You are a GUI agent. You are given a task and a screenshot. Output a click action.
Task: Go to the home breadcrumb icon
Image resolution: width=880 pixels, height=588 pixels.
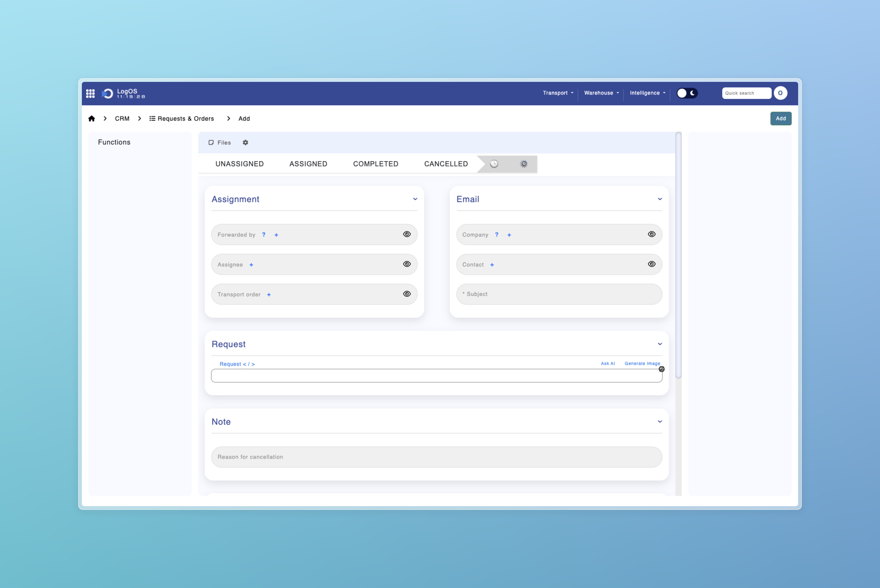[x=91, y=119]
